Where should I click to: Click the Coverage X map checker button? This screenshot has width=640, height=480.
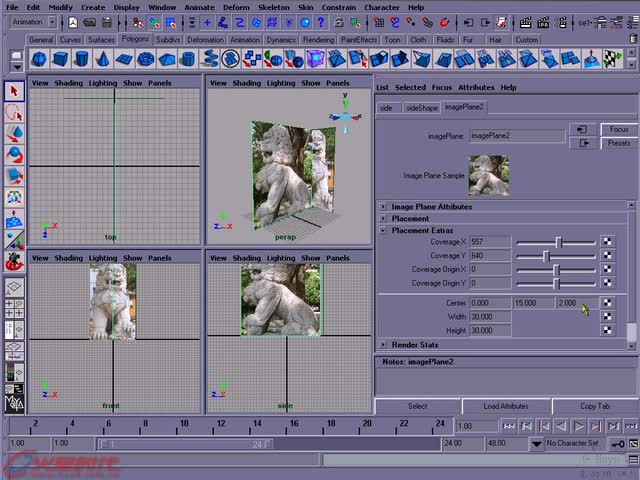click(607, 242)
